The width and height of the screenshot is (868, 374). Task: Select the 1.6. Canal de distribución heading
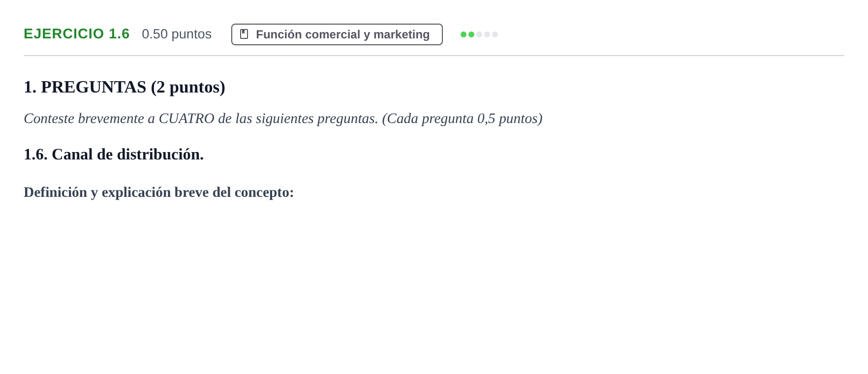(114, 155)
